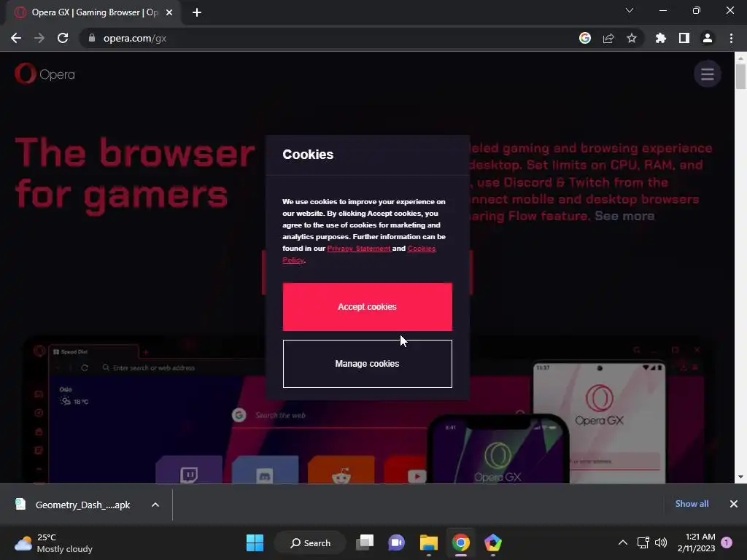Open the Extensions puzzle menu
Viewport: 747px width, 560px height.
click(661, 38)
